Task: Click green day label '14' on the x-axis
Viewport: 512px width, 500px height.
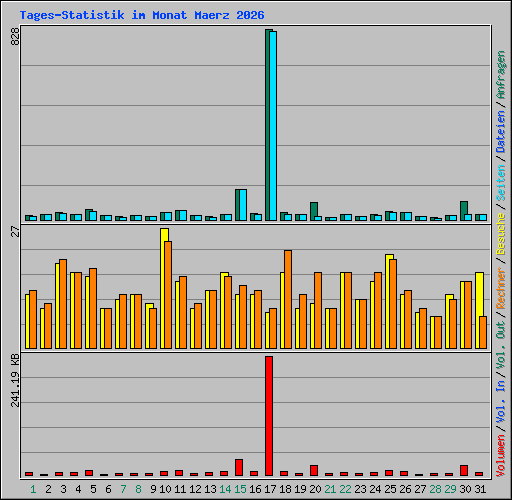Action: click(225, 489)
